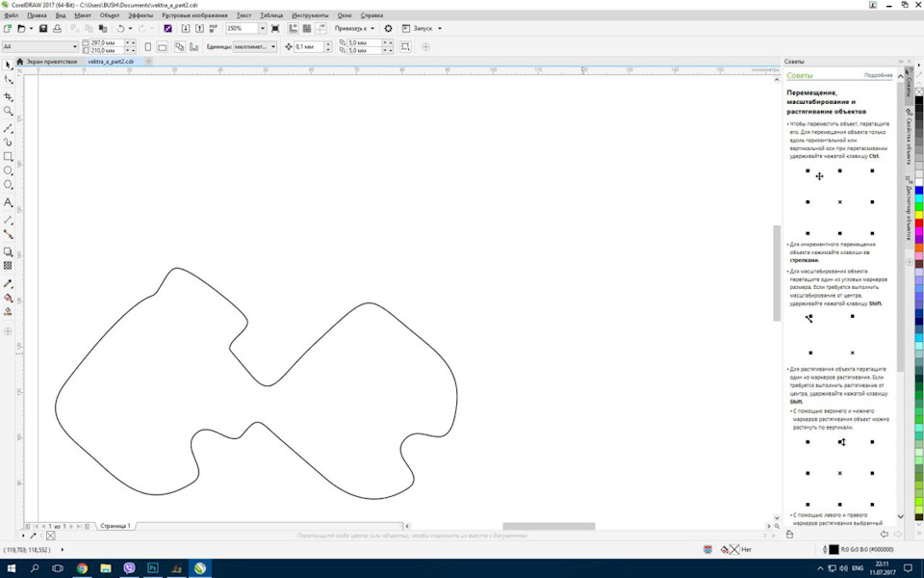Viewport: 924px width, 578px height.
Task: Open 'Диспетчер объектов' docker tab
Action: (909, 208)
